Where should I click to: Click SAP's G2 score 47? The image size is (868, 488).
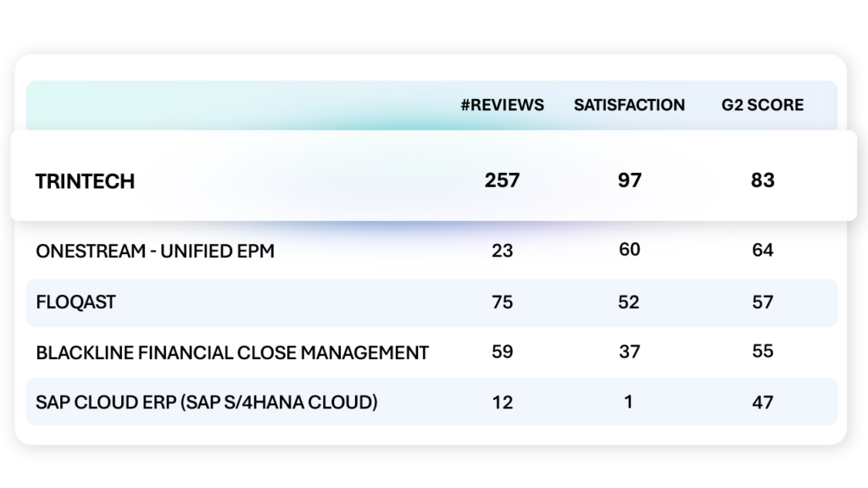762,402
